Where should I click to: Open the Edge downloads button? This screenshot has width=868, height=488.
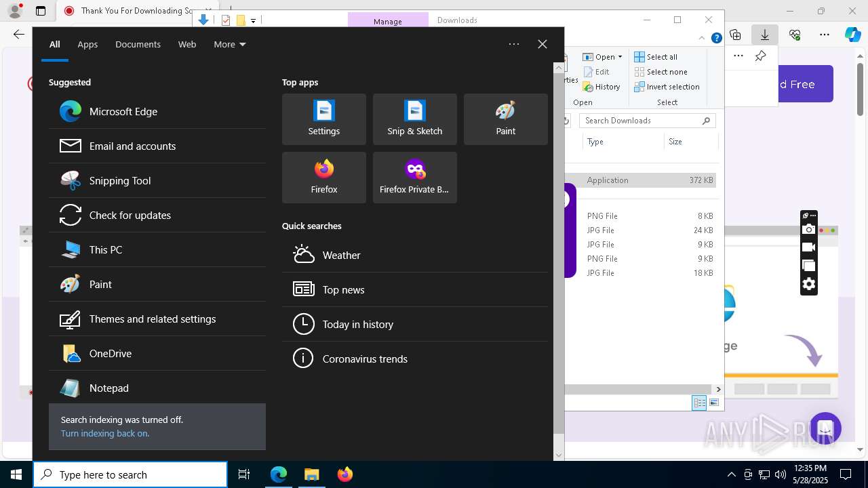[x=764, y=34]
